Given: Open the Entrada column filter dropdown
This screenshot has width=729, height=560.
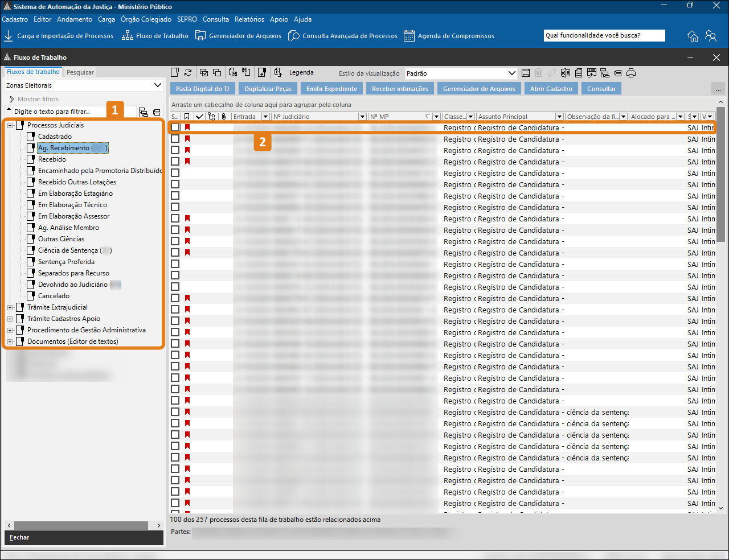Looking at the screenshot, I should (265, 117).
